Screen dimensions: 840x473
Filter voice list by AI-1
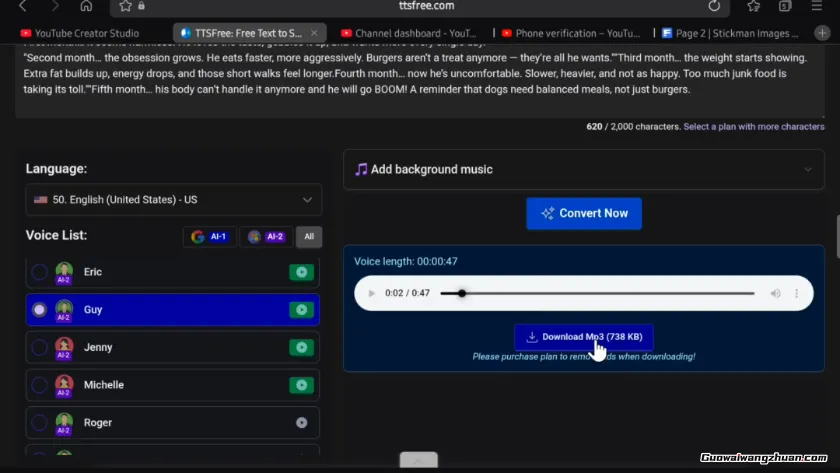[x=209, y=237]
